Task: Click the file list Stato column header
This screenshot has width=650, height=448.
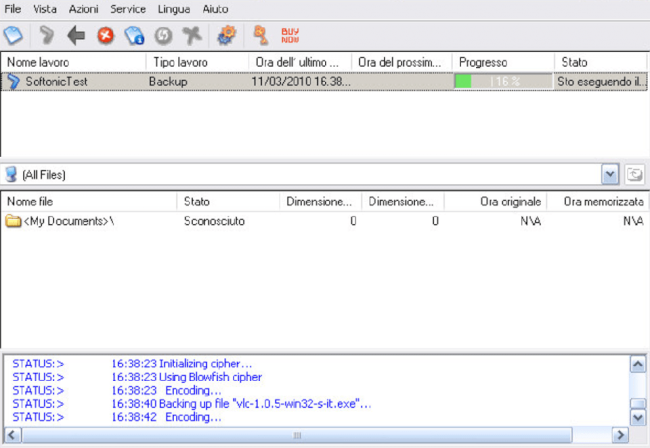Action: click(x=228, y=201)
